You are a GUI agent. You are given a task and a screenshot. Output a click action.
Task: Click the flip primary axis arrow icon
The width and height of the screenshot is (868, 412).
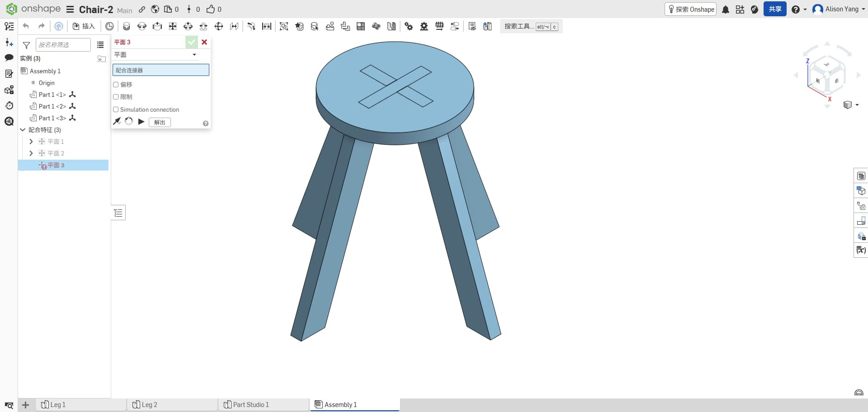(117, 121)
